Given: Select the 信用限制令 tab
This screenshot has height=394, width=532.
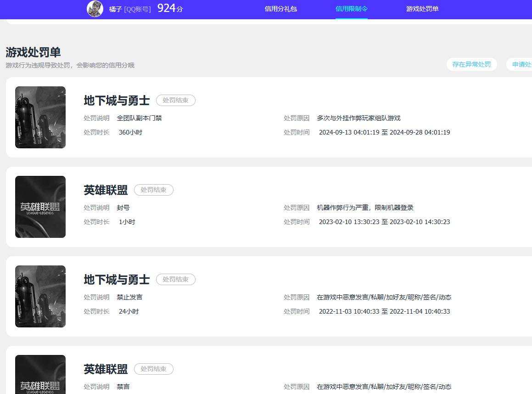Looking at the screenshot, I should (352, 9).
